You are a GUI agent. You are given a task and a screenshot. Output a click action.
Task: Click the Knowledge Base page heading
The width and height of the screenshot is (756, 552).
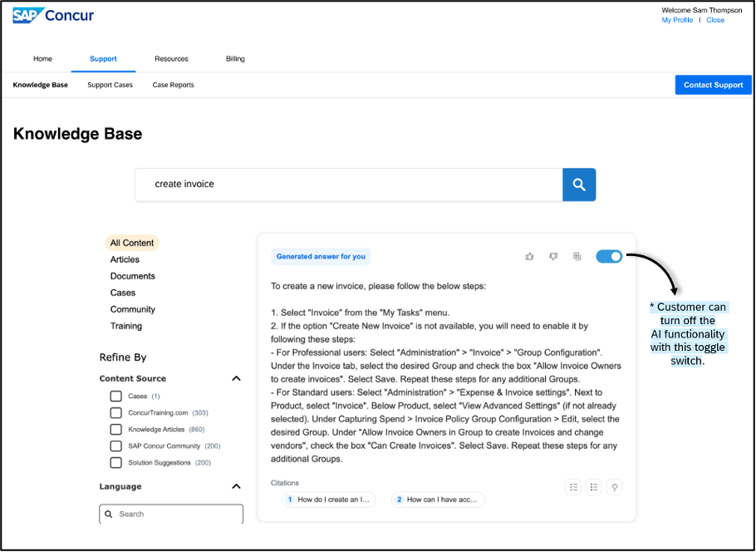(x=77, y=134)
